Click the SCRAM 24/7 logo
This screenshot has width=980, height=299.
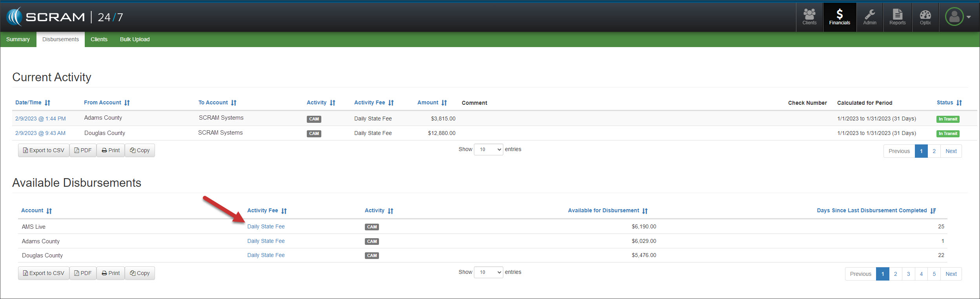pyautogui.click(x=65, y=17)
